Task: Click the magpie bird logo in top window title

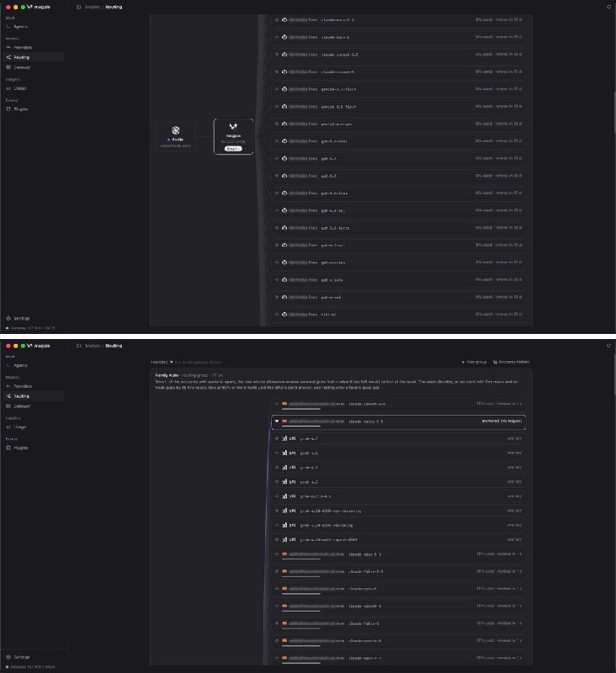Action: (29, 7)
